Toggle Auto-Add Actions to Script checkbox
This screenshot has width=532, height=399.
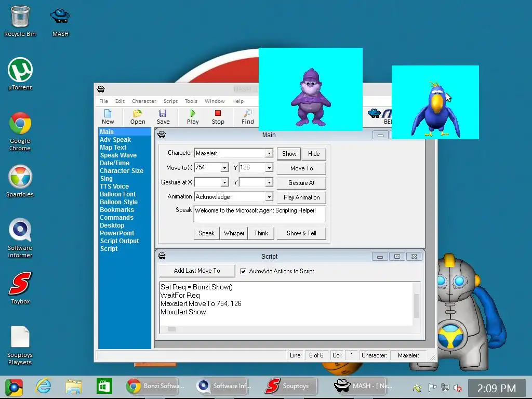tap(243, 271)
